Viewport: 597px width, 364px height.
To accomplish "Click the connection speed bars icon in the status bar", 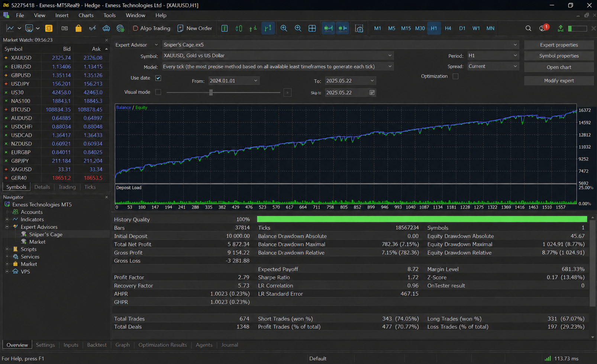I will click(548, 358).
